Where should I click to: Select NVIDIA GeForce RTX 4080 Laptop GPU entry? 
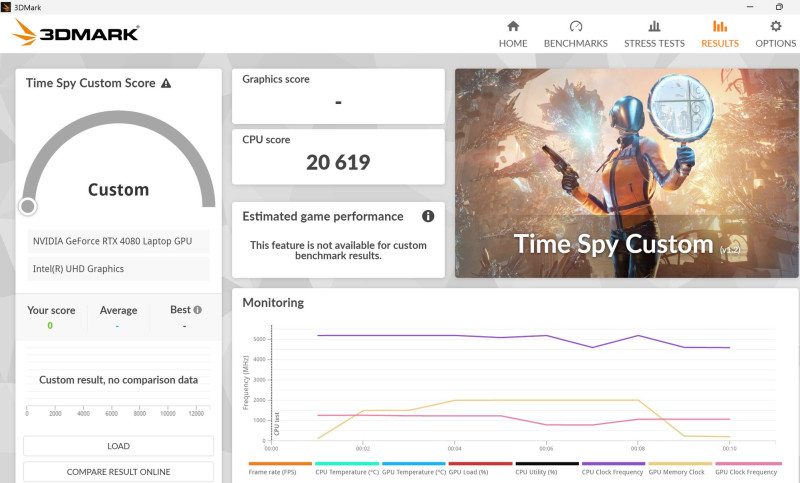point(118,241)
